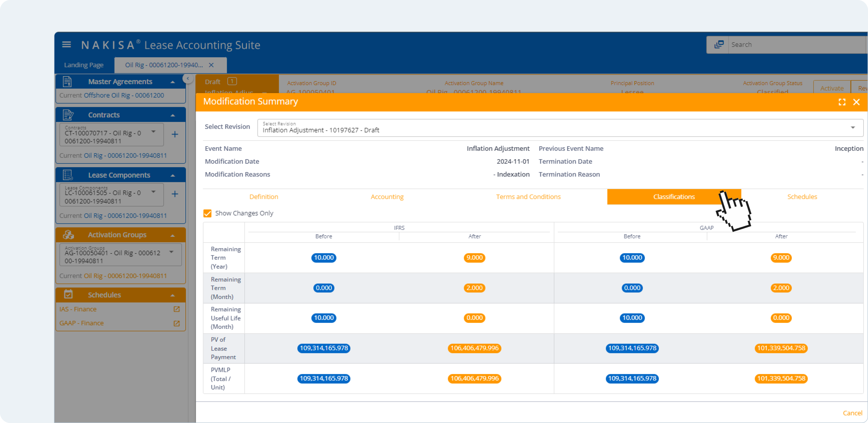Click the Activation Groups cubes icon
This screenshot has width=868, height=423.
[68, 235]
